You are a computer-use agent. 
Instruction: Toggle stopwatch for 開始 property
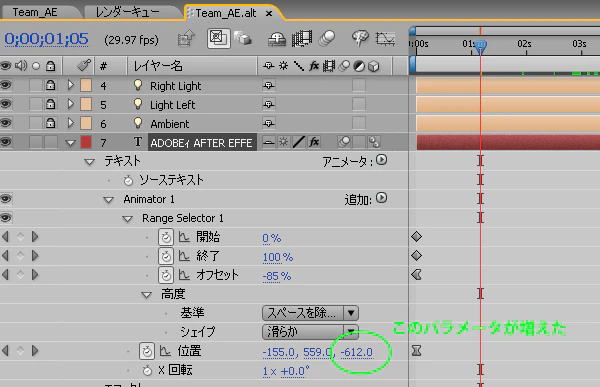click(166, 237)
